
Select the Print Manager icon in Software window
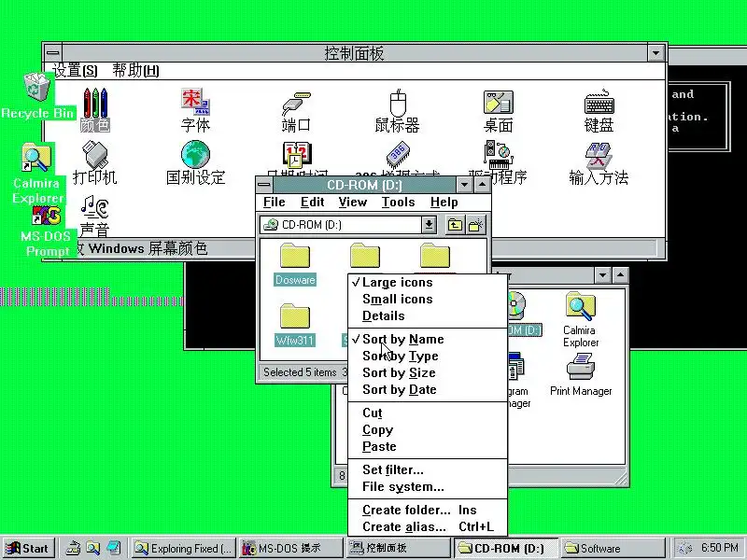(x=581, y=375)
